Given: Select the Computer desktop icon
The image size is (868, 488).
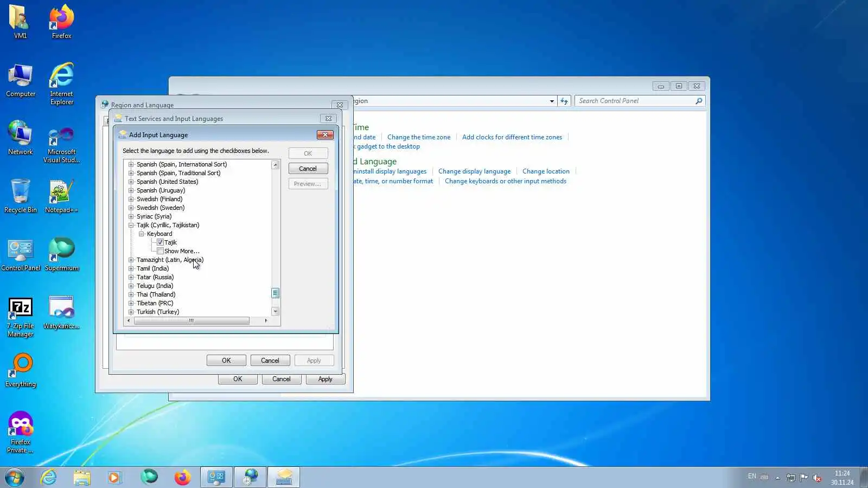Looking at the screenshot, I should (x=20, y=80).
